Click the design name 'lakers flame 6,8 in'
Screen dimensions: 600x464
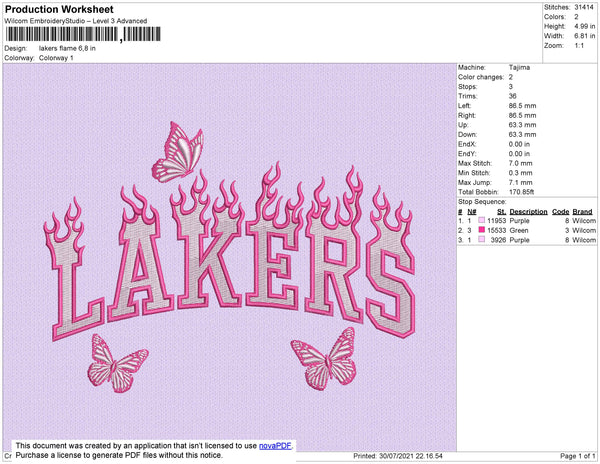pyautogui.click(x=67, y=49)
